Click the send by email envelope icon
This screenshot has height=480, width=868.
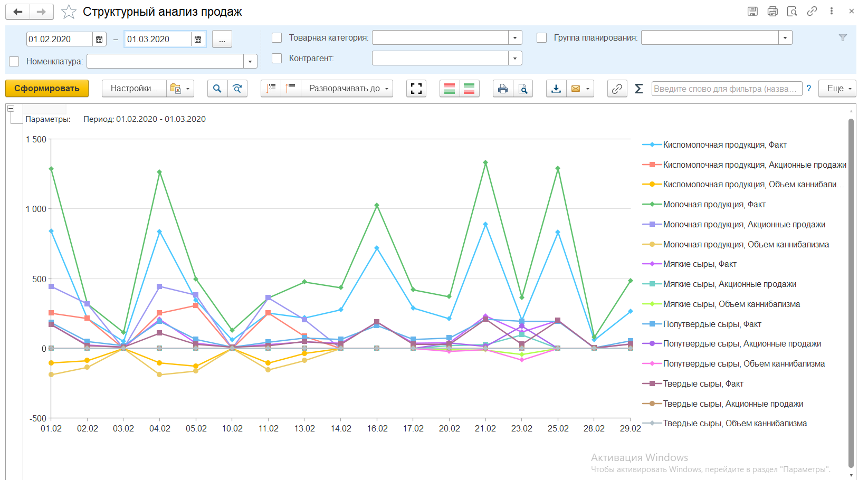pyautogui.click(x=576, y=89)
